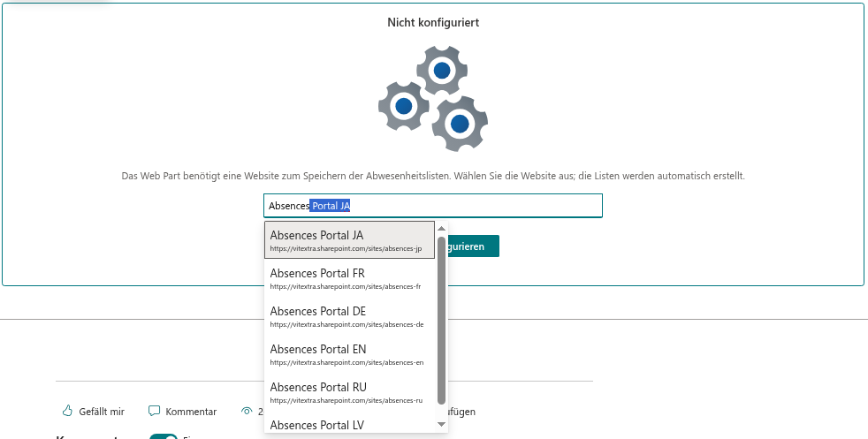The height and width of the screenshot is (439, 868).
Task: Choose Absences Portal RU site
Action: pyautogui.click(x=350, y=392)
